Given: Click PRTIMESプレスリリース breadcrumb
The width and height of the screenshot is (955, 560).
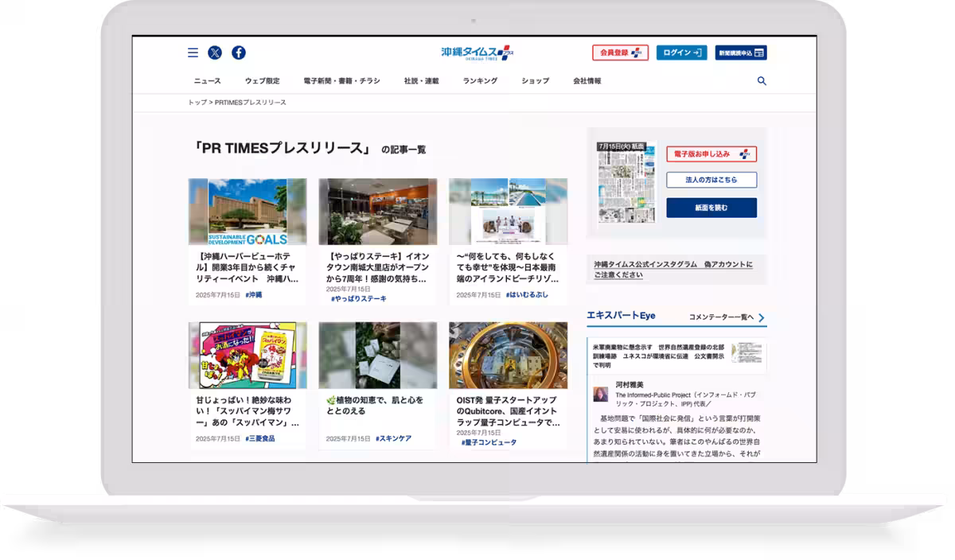Looking at the screenshot, I should (251, 103).
